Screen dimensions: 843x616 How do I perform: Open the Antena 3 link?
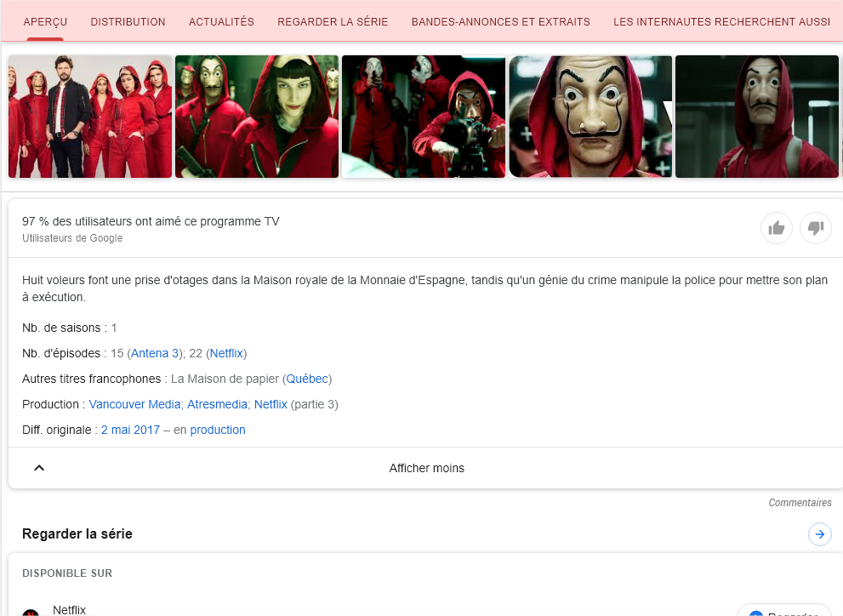(155, 353)
